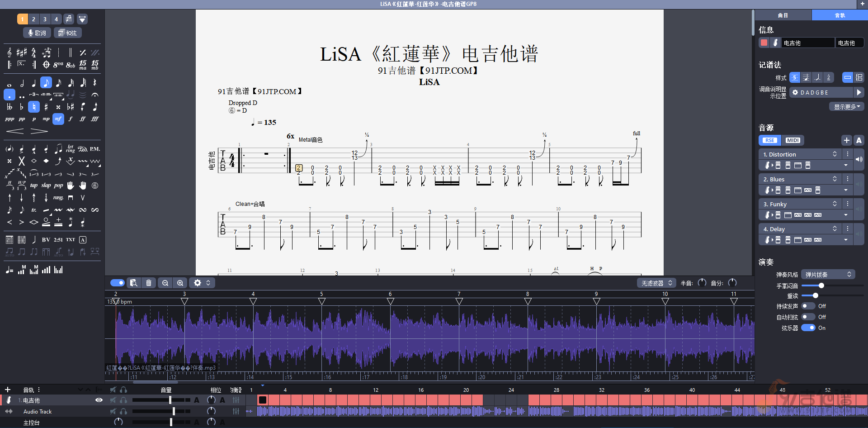Insert a crescendo hairpin

point(15,131)
